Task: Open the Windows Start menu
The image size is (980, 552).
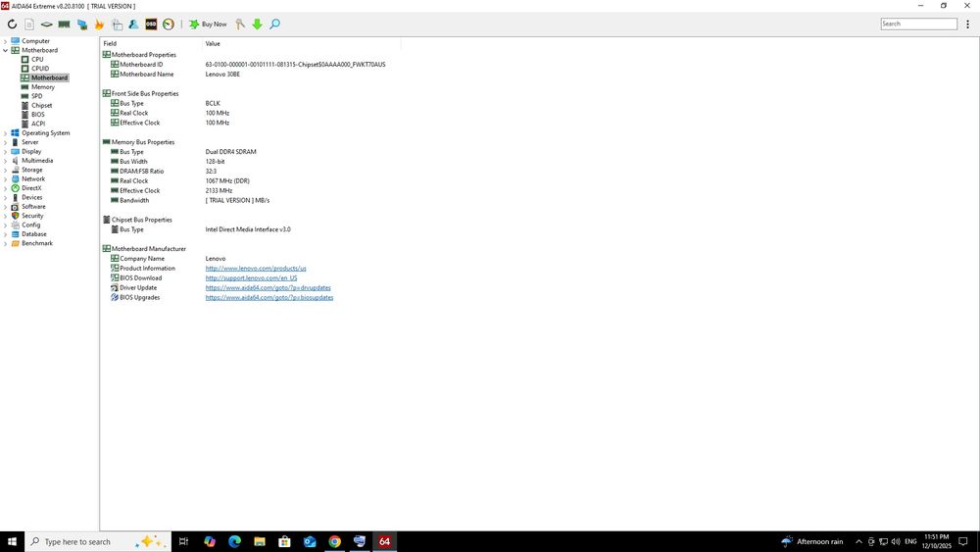Action: click(12, 541)
